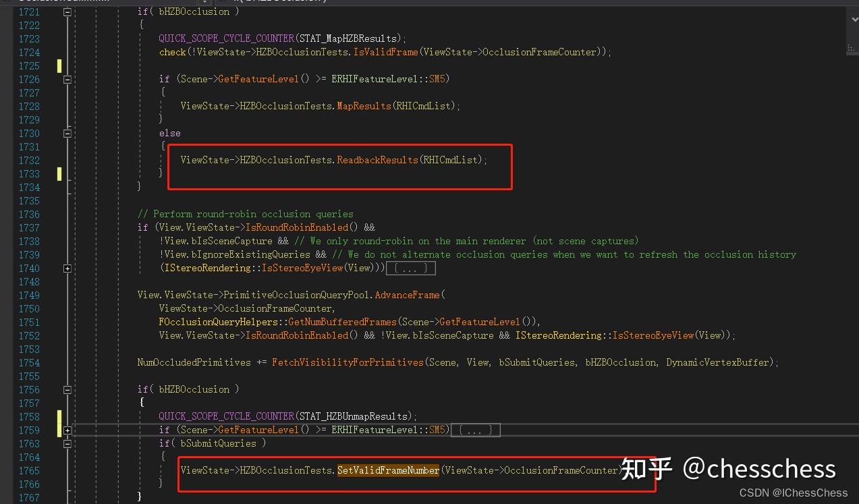Image resolution: width=859 pixels, height=504 pixels.
Task: Toggle the else-block fold marker at line 1730
Action: pos(67,133)
